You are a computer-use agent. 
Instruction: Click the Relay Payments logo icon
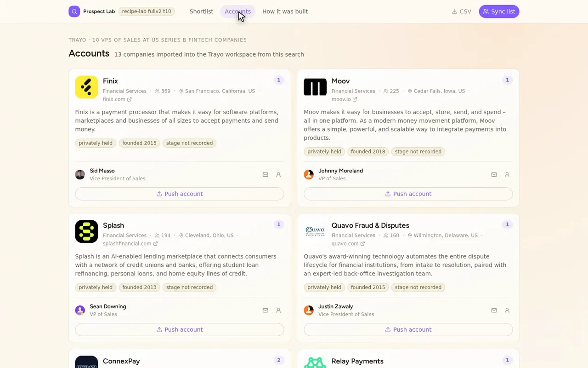315,362
